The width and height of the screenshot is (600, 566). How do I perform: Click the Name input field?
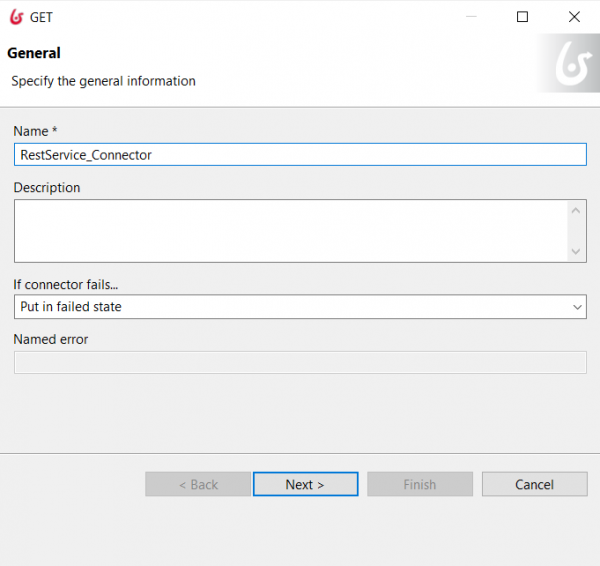pyautogui.click(x=300, y=155)
